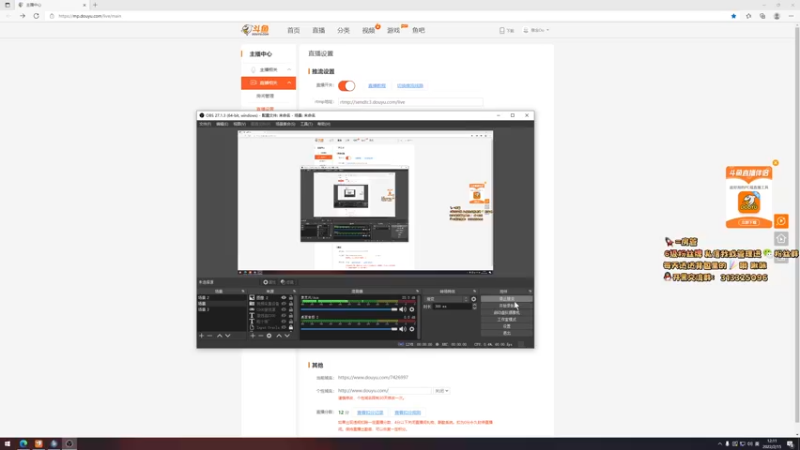
Task: Open the Windows Start menu
Action: pyautogui.click(x=7, y=444)
